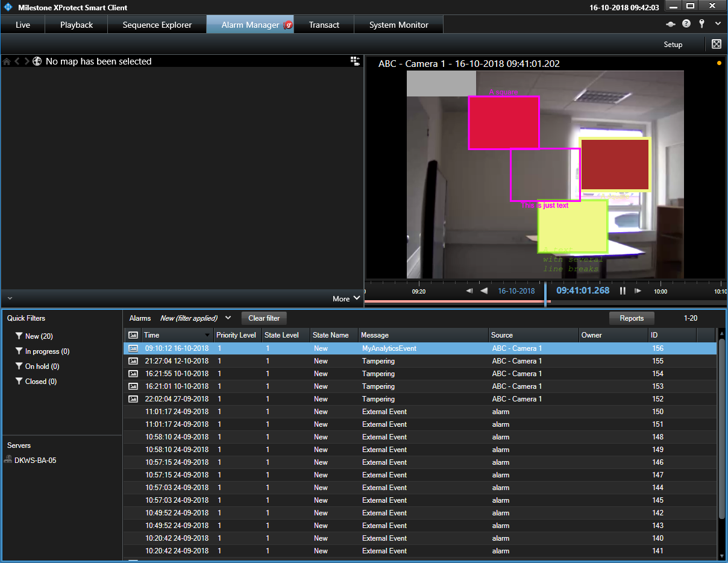Click the map home icon
The width and height of the screenshot is (728, 563).
point(7,61)
